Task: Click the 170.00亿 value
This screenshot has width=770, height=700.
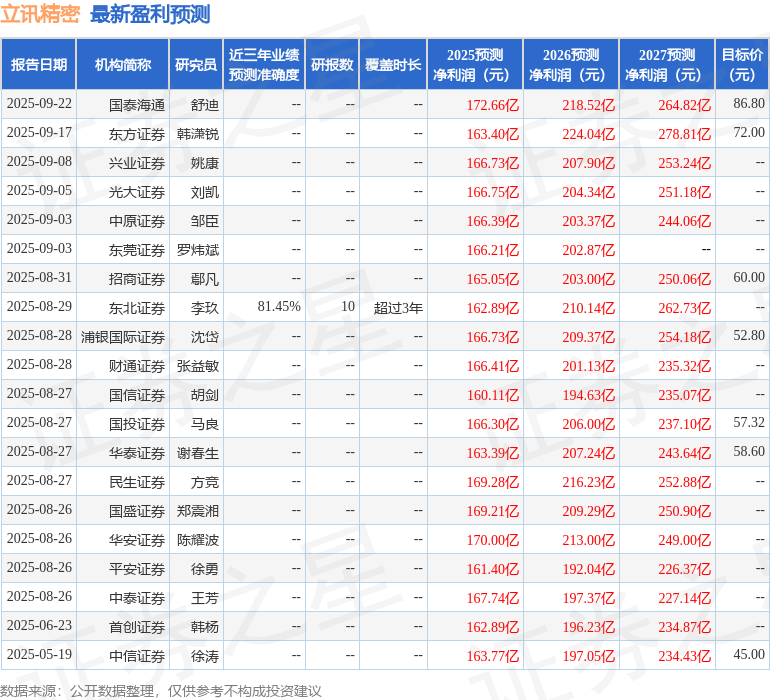Action: click(x=493, y=540)
